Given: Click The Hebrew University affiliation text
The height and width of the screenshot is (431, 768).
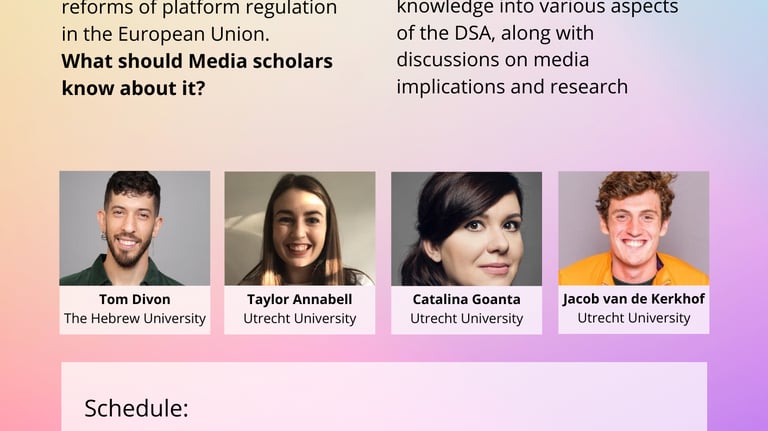Looking at the screenshot, I should [x=135, y=318].
